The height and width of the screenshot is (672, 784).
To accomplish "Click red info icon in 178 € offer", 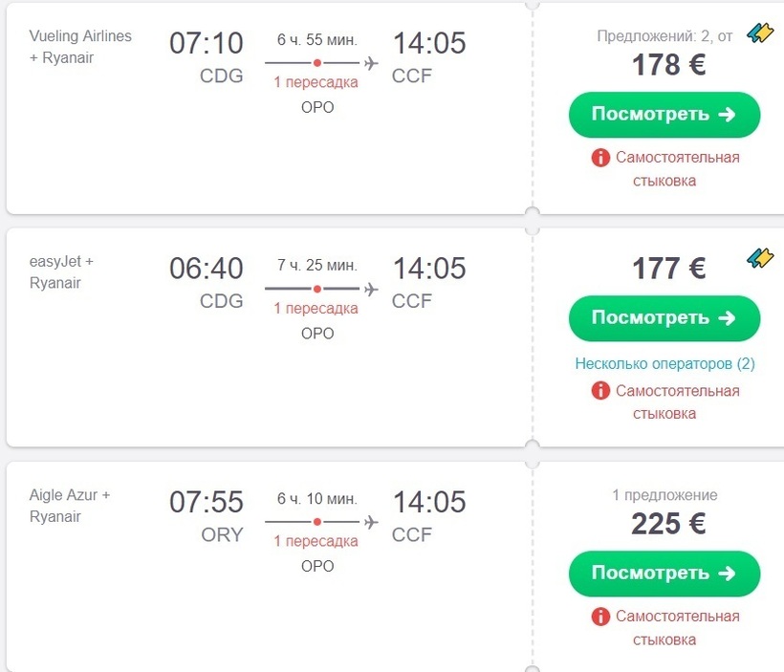I will click(600, 158).
